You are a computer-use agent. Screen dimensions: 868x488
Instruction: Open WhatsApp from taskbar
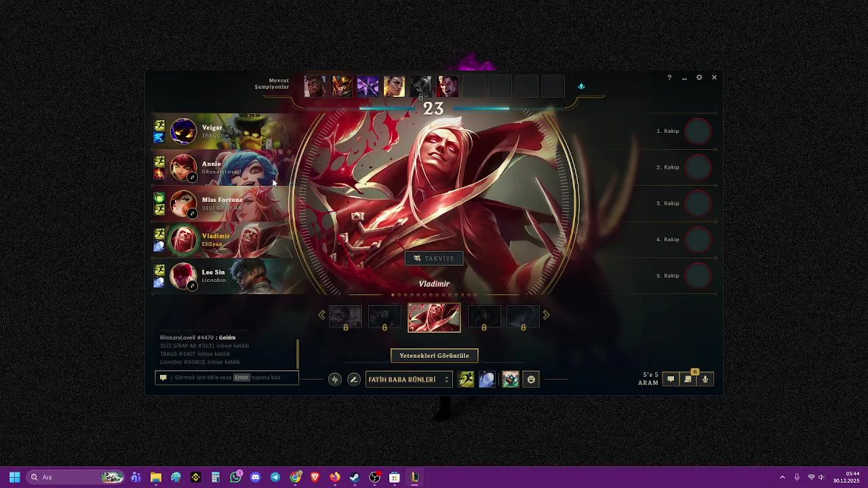235,477
